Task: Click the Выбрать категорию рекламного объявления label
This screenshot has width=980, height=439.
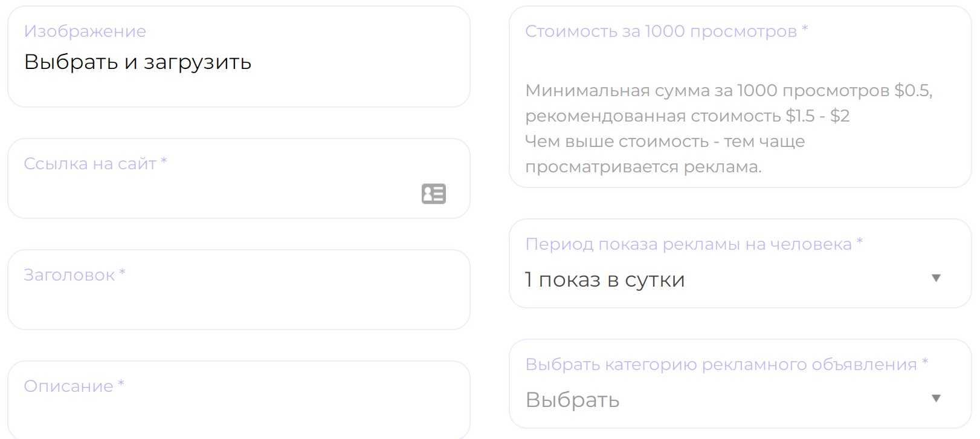Action: tap(726, 364)
